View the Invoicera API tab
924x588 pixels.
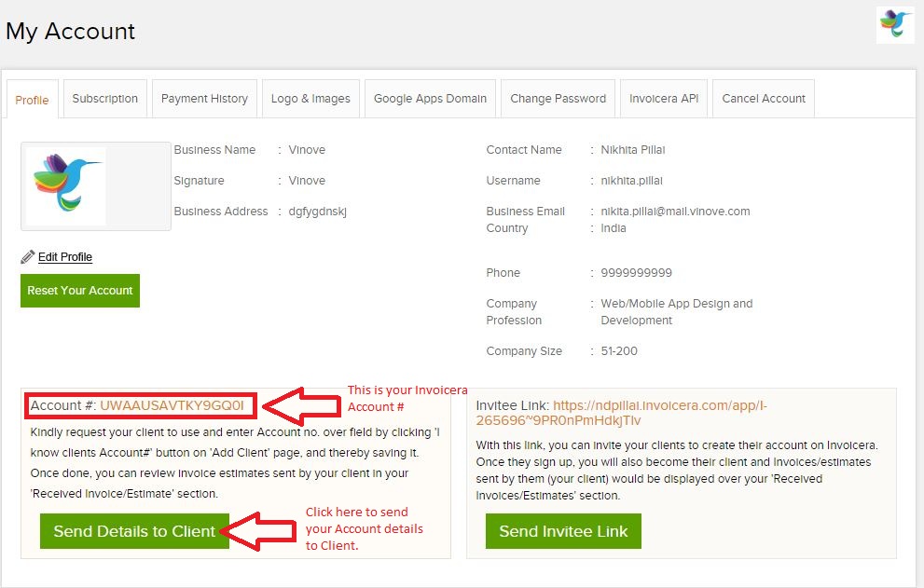[x=664, y=99]
